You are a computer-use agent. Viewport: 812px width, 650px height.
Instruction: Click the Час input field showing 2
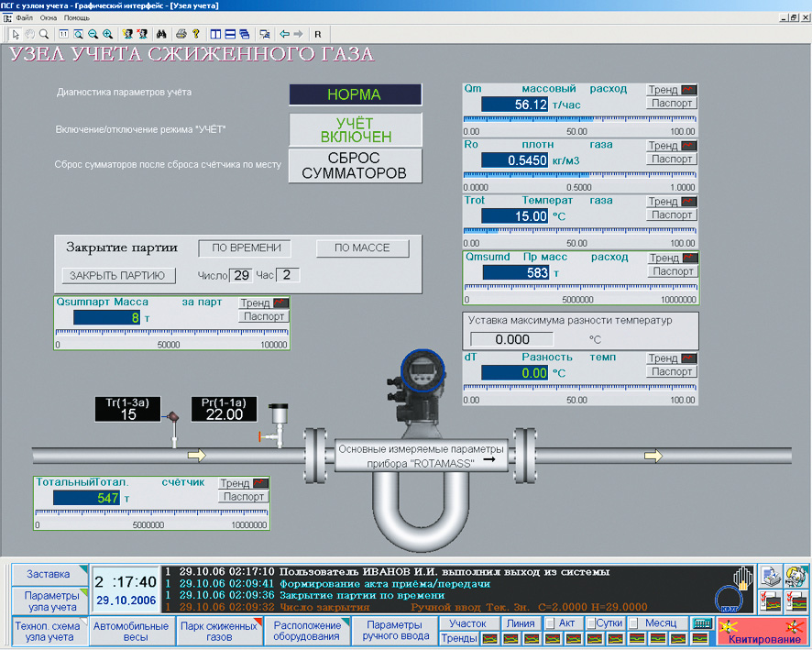click(288, 275)
